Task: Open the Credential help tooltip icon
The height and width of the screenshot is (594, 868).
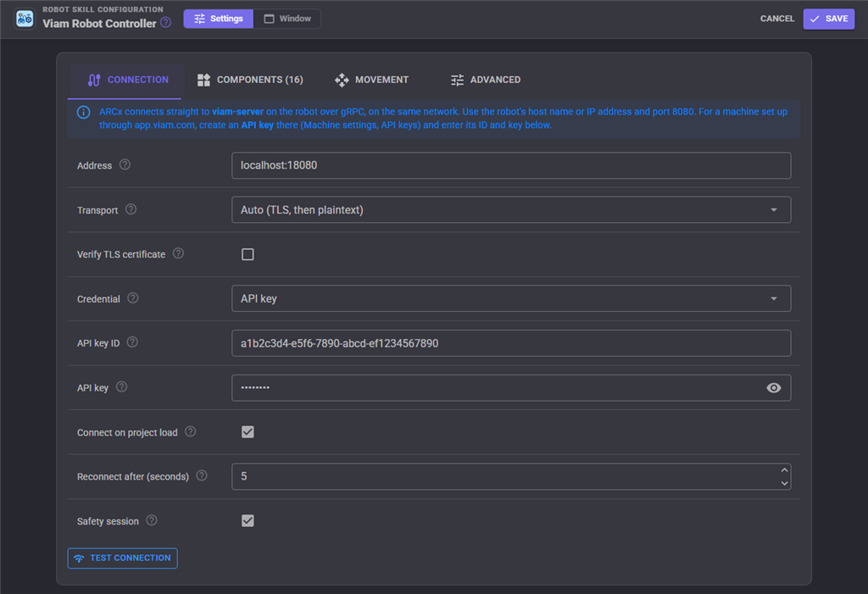Action: point(133,298)
